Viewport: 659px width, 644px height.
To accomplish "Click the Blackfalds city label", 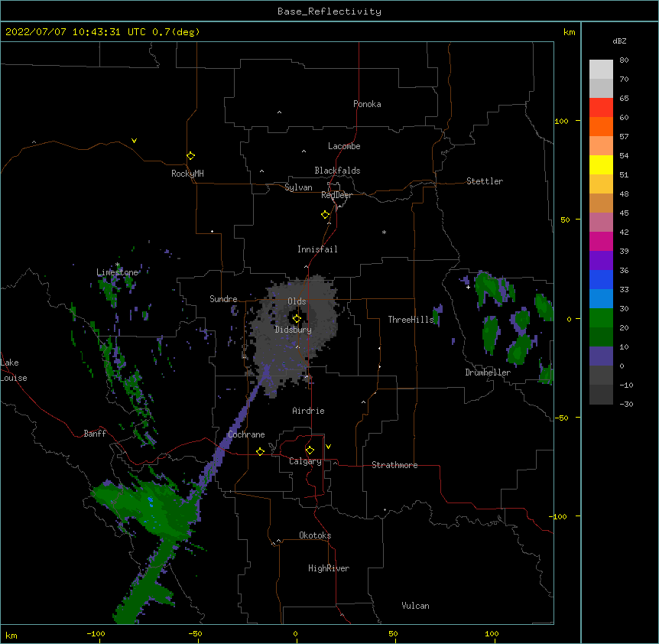I will click(x=337, y=171).
